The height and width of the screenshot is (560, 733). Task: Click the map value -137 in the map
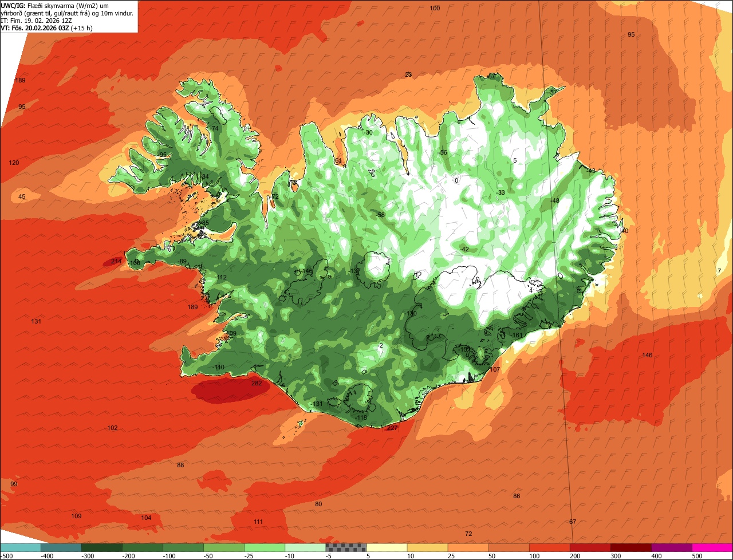pos(353,271)
